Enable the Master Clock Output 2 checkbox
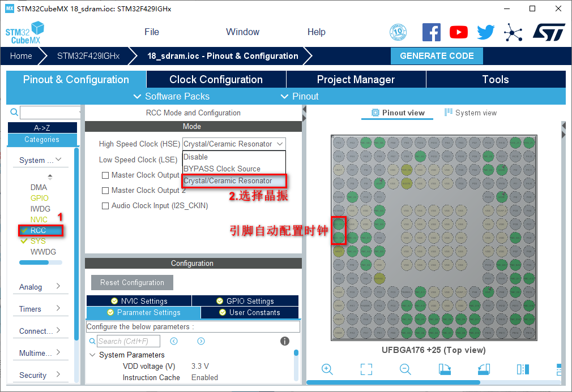 pos(105,191)
